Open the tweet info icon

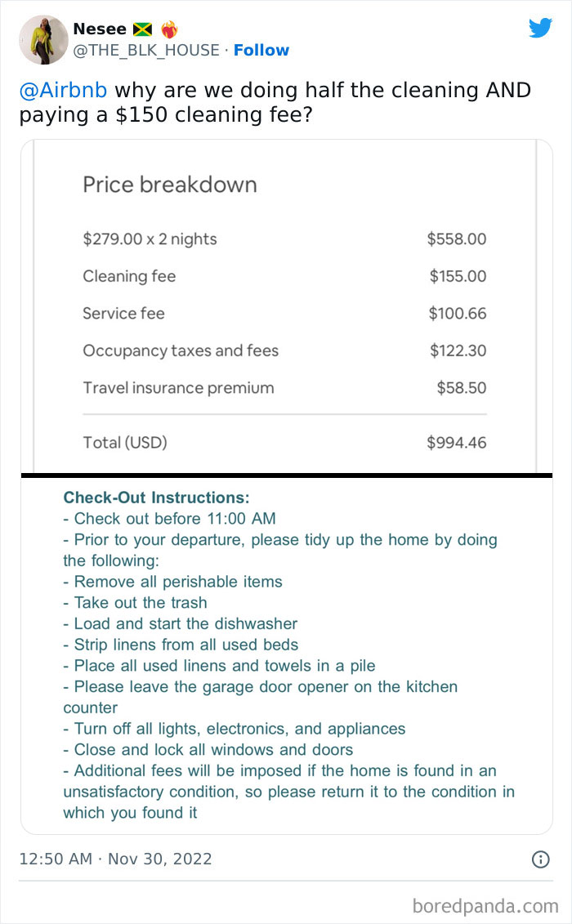point(540,859)
